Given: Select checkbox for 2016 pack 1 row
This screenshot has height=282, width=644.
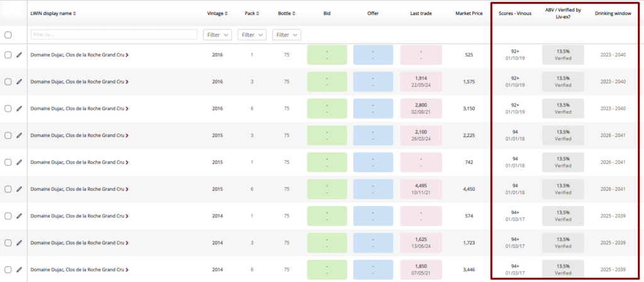Looking at the screenshot, I should click(x=8, y=55).
